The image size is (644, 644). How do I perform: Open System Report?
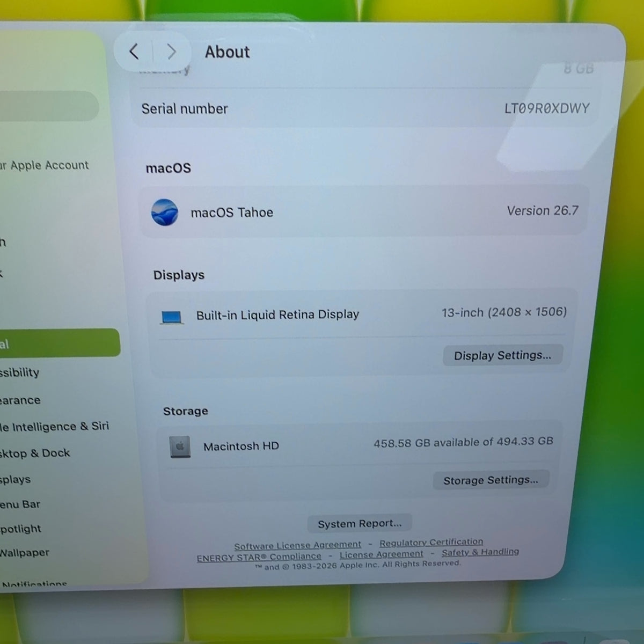click(x=360, y=523)
